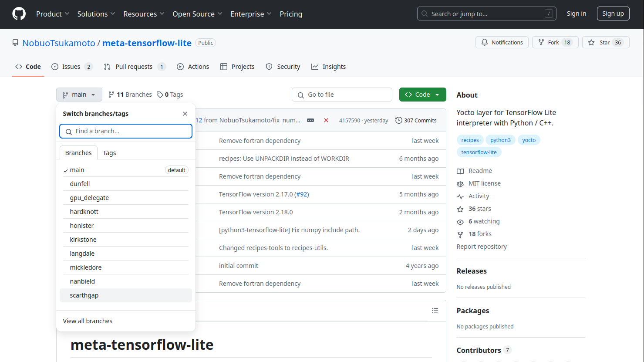Expand the Product navigation menu

[53, 14]
